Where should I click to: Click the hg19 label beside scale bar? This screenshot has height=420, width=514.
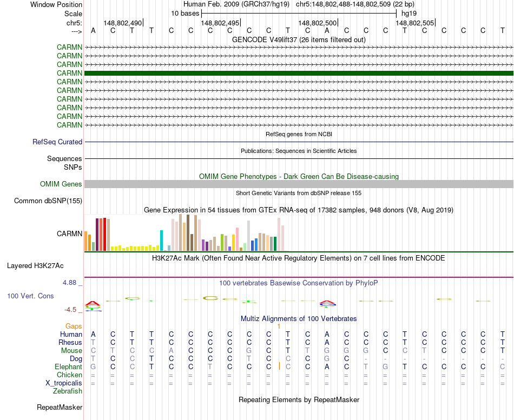point(409,14)
